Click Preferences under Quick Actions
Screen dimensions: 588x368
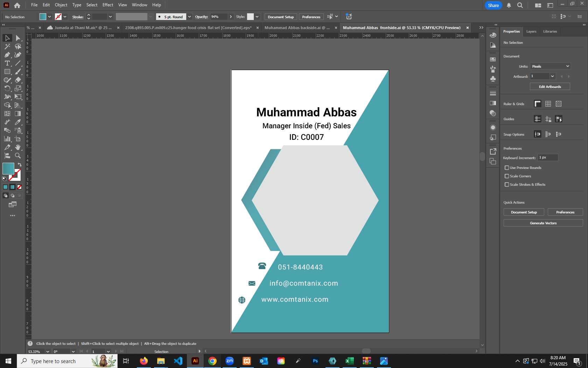565,212
